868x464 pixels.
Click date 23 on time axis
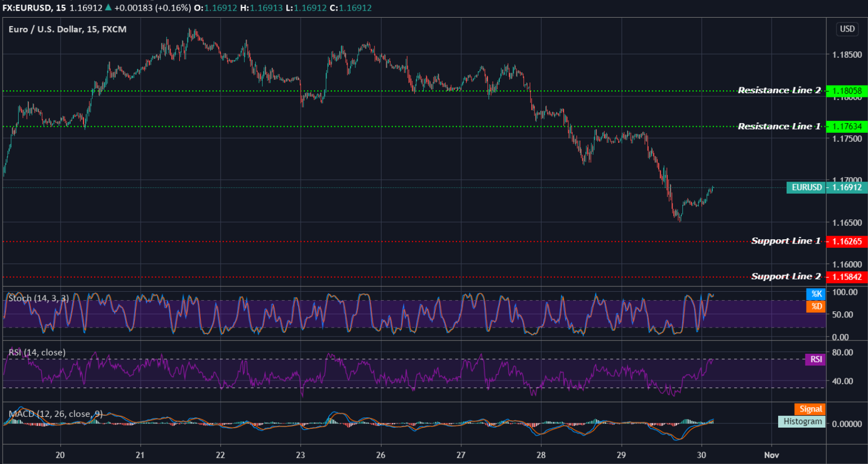click(x=301, y=455)
